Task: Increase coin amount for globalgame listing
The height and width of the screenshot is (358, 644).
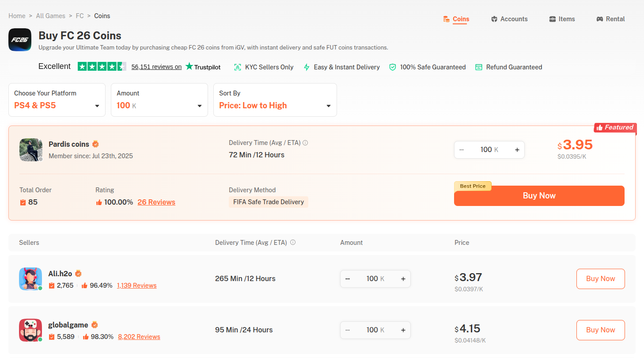Action: pyautogui.click(x=403, y=330)
